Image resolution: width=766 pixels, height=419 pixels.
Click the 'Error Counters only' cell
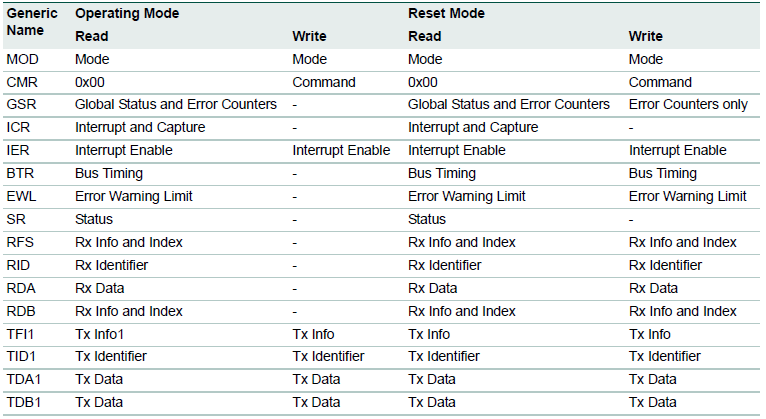click(x=688, y=104)
